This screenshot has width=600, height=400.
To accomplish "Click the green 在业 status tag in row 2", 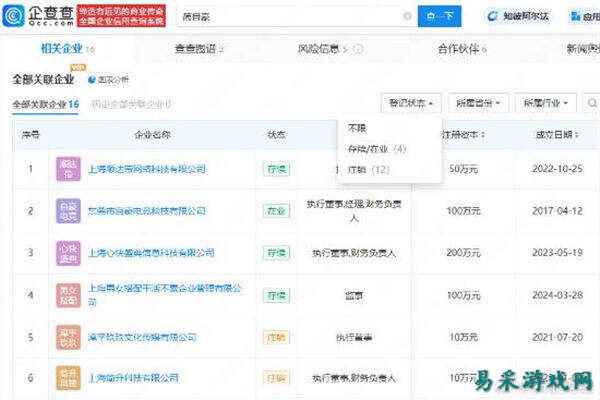I will click(276, 211).
